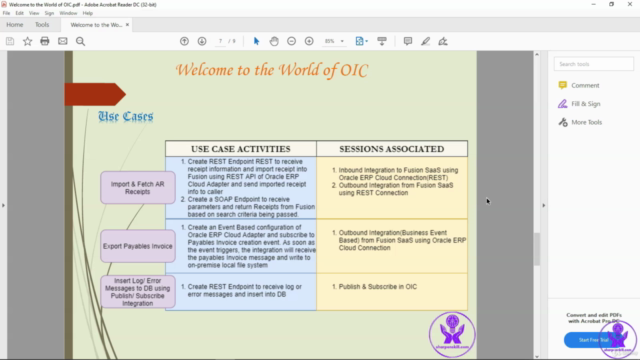Open the View menu
This screenshot has height=360, width=640.
click(34, 13)
